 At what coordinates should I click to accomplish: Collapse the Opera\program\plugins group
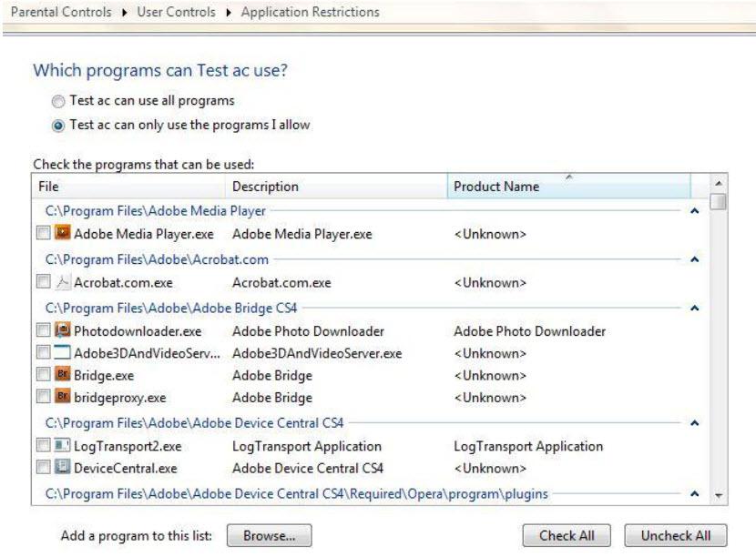pyautogui.click(x=695, y=493)
